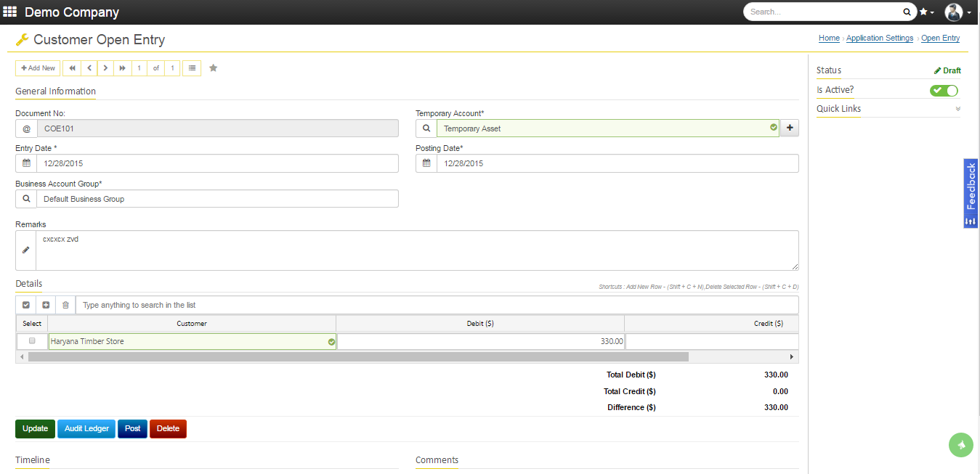980x474 pixels.
Task: Select the Timeline section heading
Action: click(33, 460)
